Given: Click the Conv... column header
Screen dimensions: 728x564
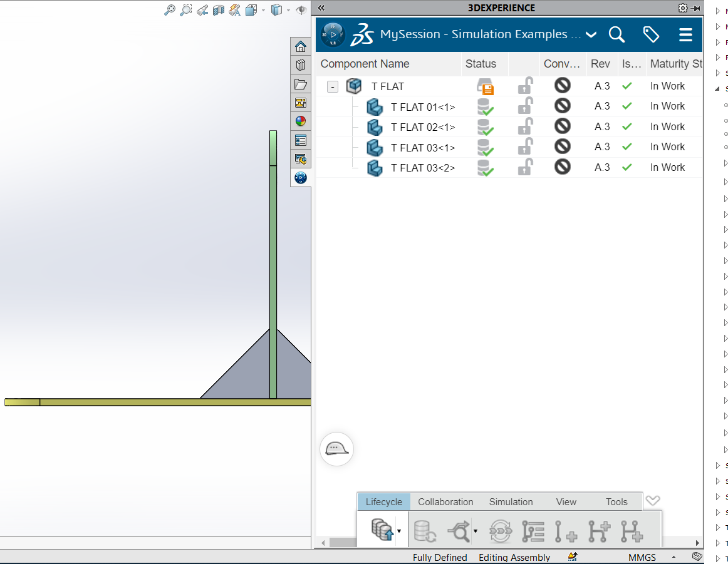Looking at the screenshot, I should tap(562, 64).
